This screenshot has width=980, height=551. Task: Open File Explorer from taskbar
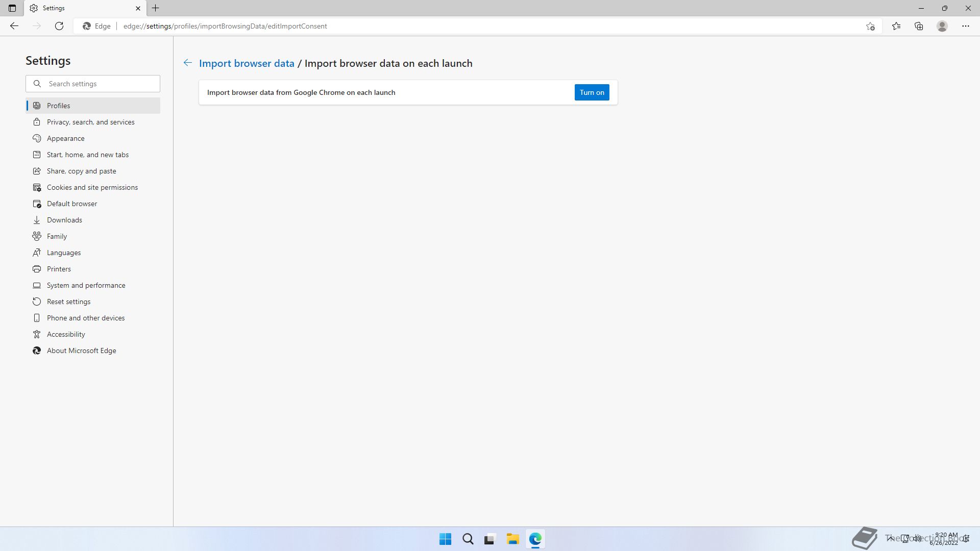click(512, 539)
